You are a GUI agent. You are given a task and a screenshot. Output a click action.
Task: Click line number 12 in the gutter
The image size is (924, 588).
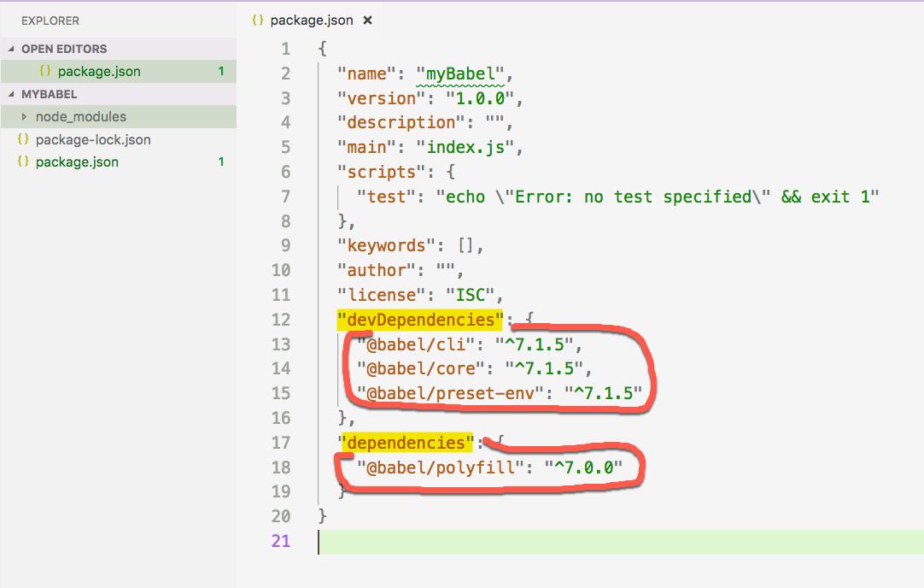click(281, 320)
